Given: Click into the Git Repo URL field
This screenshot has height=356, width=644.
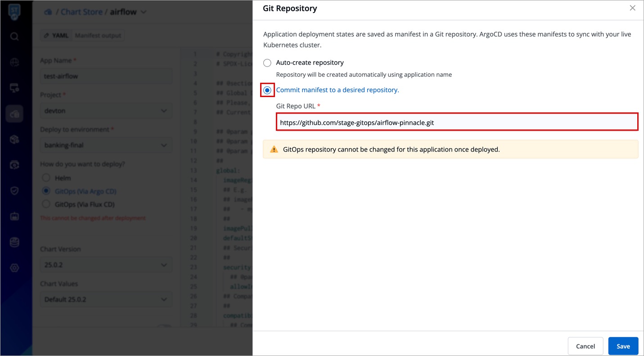Looking at the screenshot, I should click(457, 122).
